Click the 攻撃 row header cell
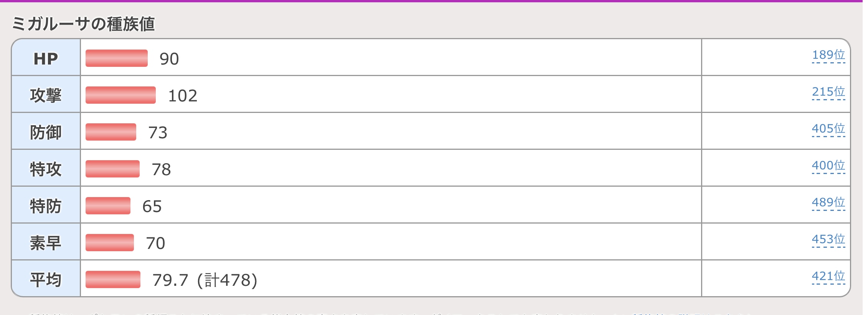This screenshot has width=868, height=315. point(46,95)
